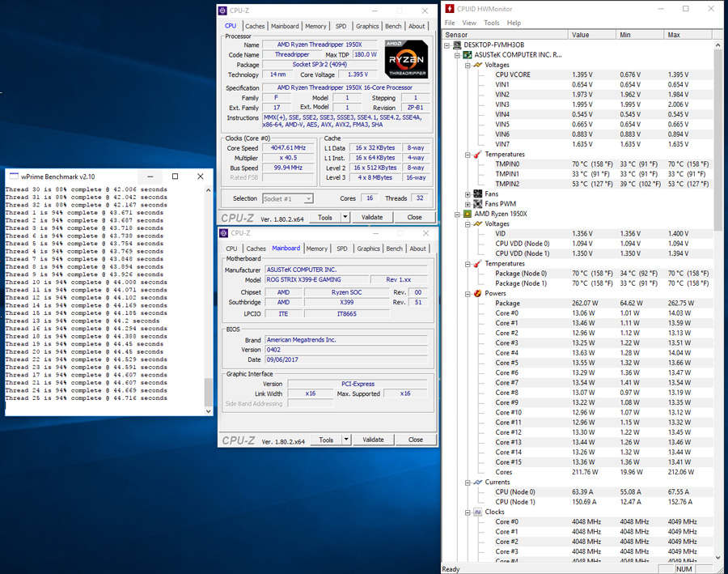The width and height of the screenshot is (728, 574).
Task: Collapse the AMD Ryzen 1950X node
Action: pos(457,215)
